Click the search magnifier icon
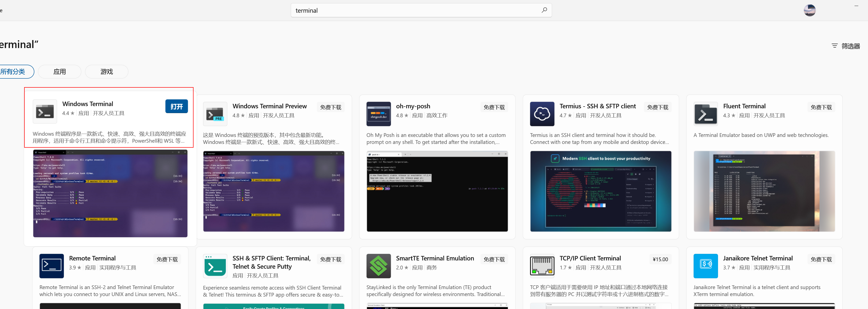This screenshot has height=309, width=868. pos(544,10)
